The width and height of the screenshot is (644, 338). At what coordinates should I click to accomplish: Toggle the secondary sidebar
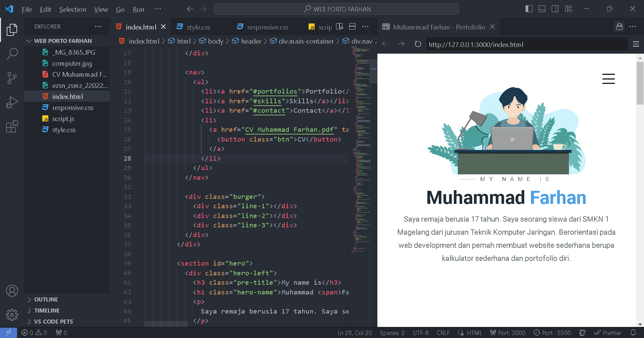555,9
